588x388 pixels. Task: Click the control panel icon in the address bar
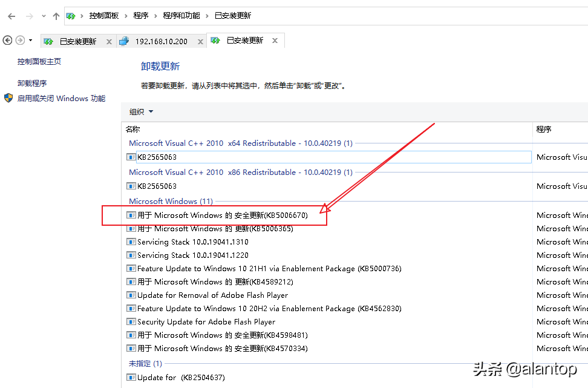71,16
